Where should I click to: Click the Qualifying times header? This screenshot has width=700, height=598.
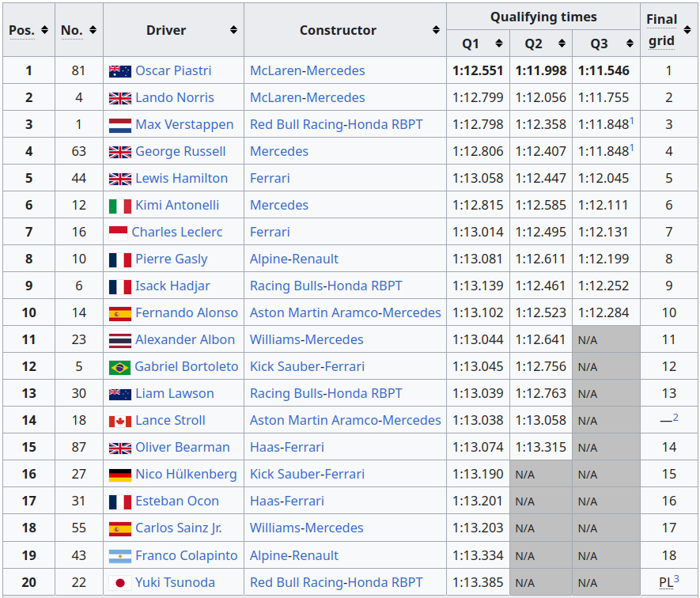[x=543, y=17]
